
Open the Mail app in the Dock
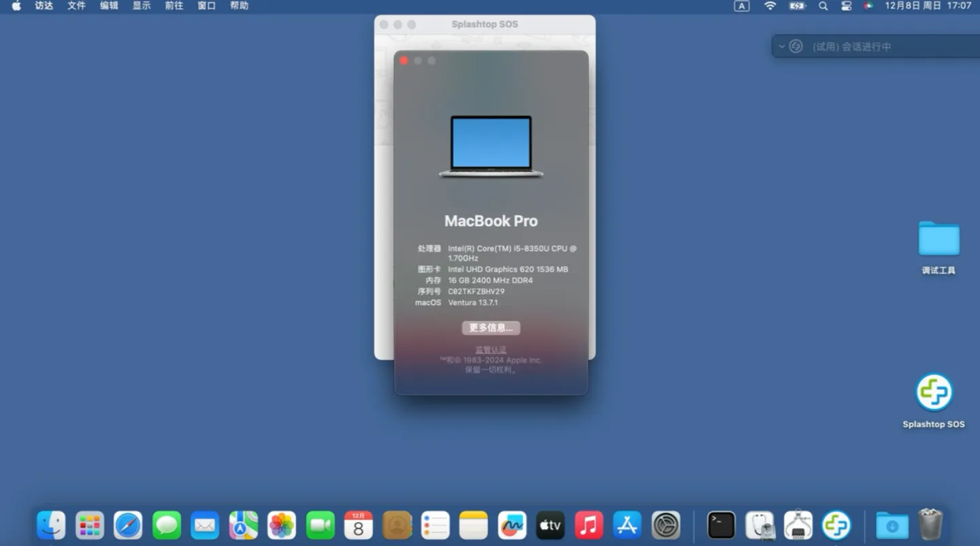click(205, 526)
